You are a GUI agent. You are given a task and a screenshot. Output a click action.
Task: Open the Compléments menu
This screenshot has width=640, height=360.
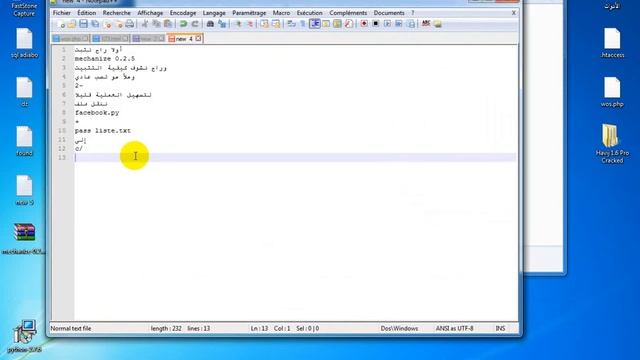[x=348, y=13]
